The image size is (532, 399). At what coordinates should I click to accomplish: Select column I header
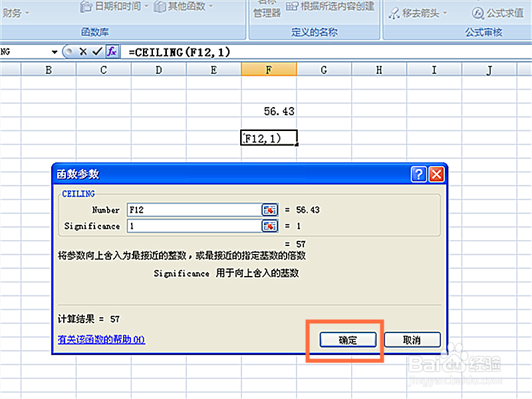[434, 70]
